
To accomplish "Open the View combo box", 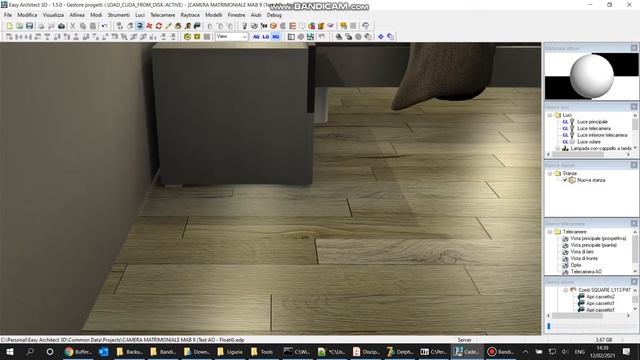I will click(x=231, y=37).
